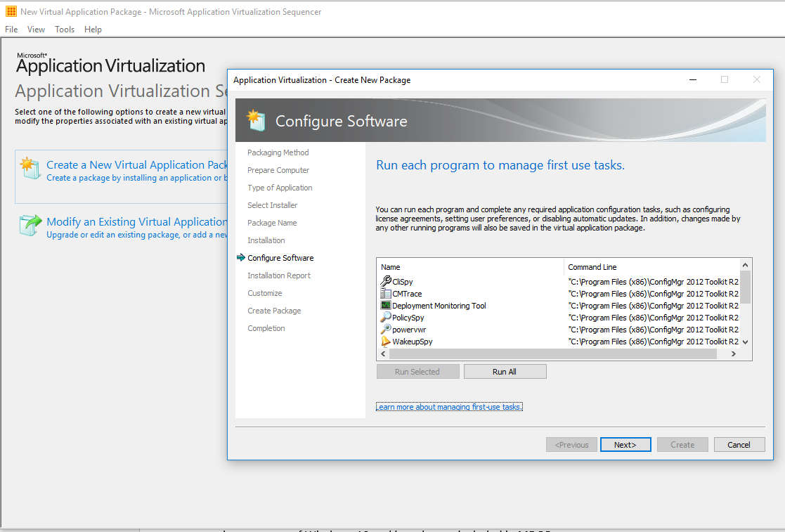785x532 pixels.
Task: Click the Cancel button
Action: tap(739, 444)
